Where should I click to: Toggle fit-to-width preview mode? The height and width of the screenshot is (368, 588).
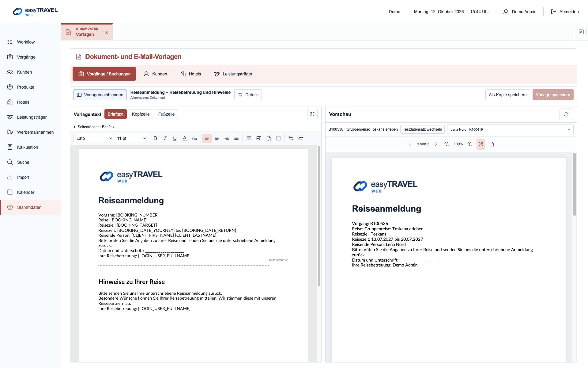[481, 144]
